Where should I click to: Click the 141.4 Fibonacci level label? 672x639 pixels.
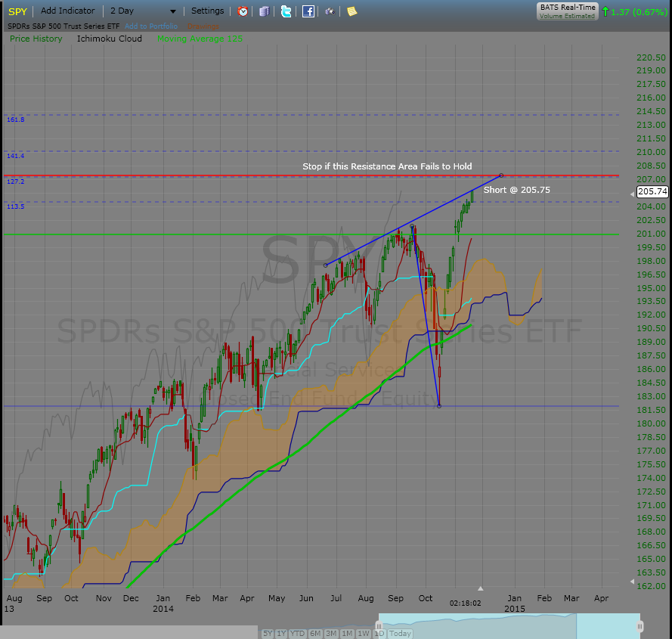coord(16,156)
